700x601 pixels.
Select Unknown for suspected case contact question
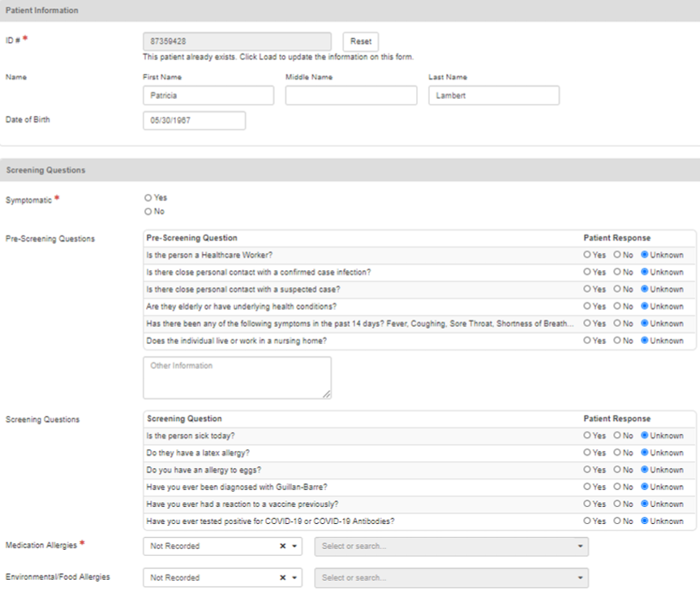coord(645,289)
